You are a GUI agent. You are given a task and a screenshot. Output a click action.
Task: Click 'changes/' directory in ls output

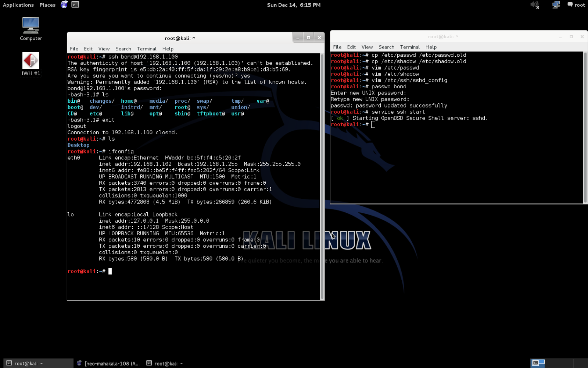(102, 101)
